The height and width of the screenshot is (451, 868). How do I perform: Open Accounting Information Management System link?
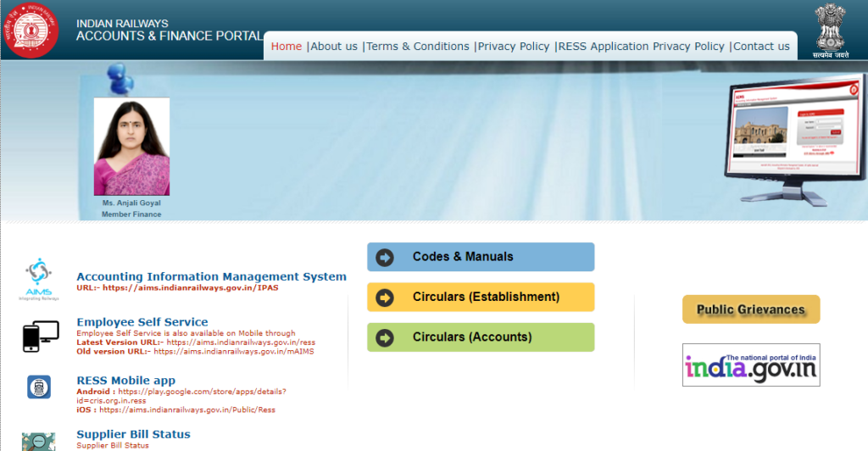[x=211, y=276]
